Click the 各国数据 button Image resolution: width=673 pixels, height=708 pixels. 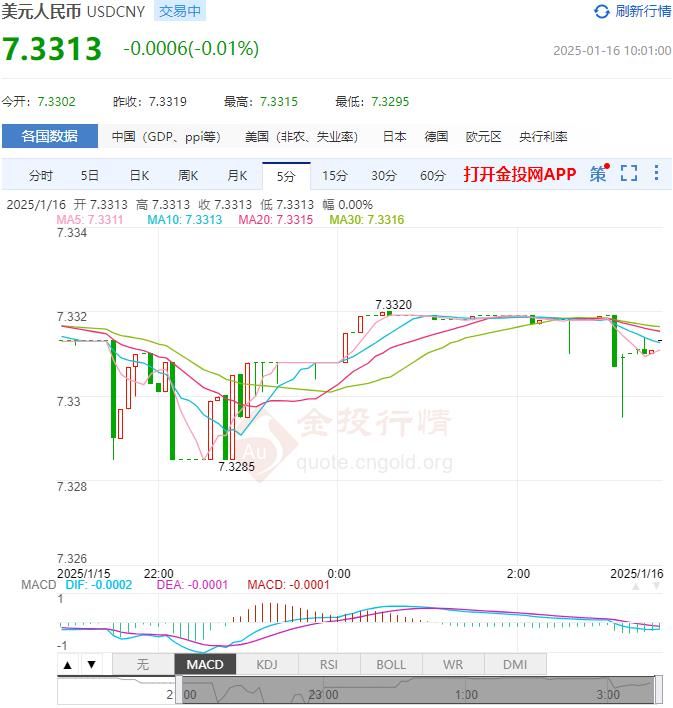click(x=50, y=137)
